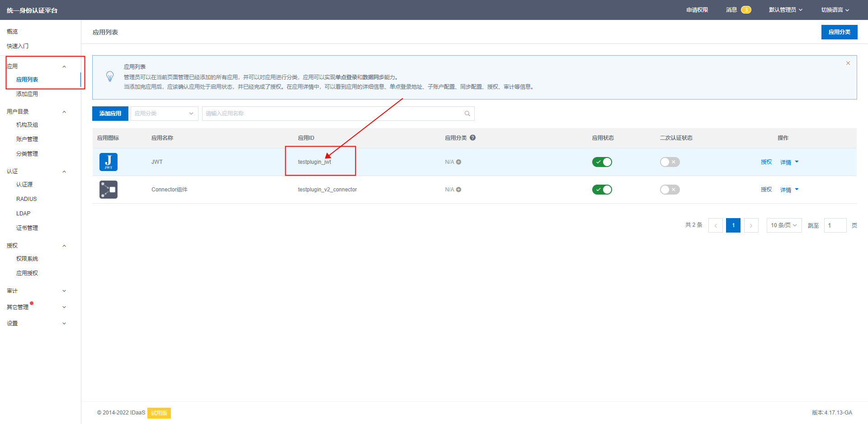Viewport: 868px width, 424px height.
Task: Enable two-factor authentication for JWT
Action: (670, 162)
